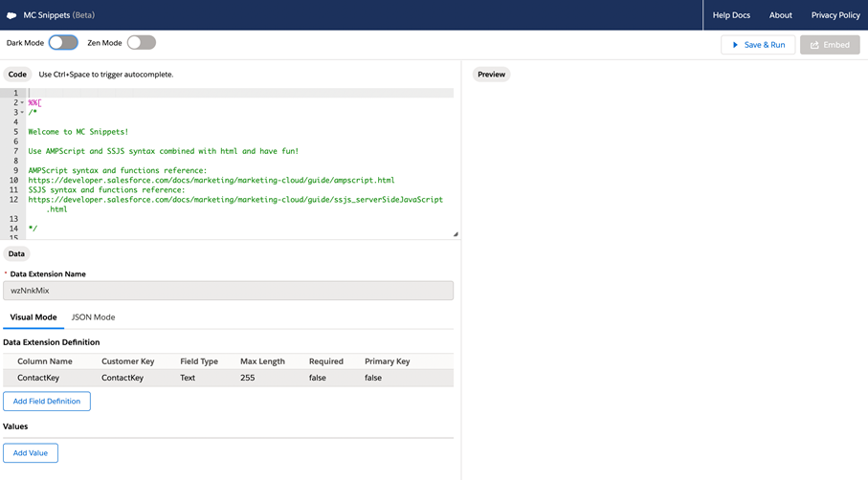Screen dimensions: 868x480
Task: Click the play icon in Save & Run
Action: (x=735, y=45)
